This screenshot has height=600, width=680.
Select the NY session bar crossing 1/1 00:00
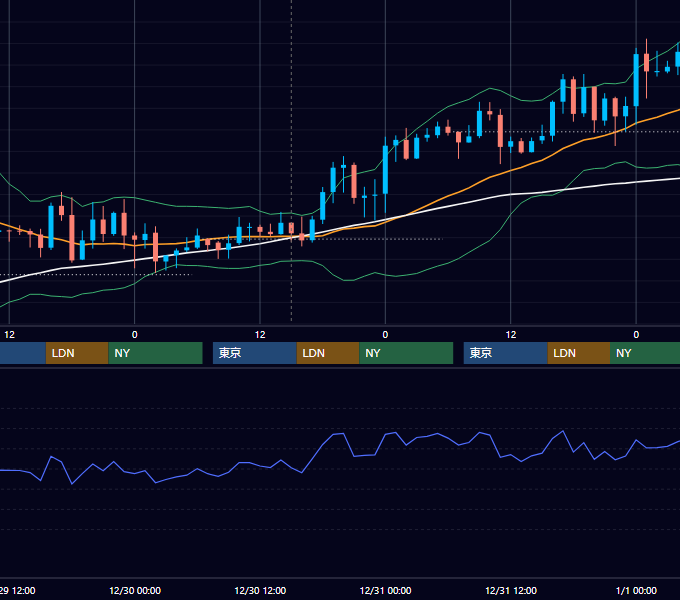645,353
